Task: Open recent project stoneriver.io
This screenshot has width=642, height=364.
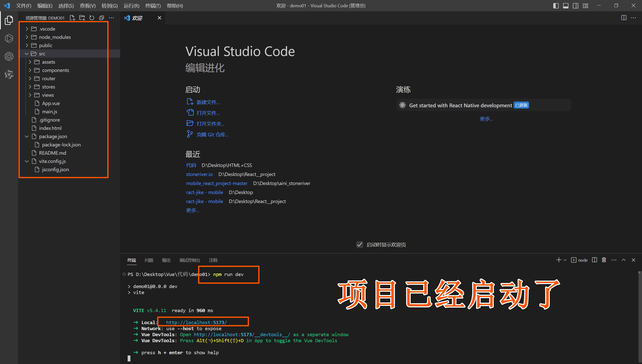Action: click(199, 174)
